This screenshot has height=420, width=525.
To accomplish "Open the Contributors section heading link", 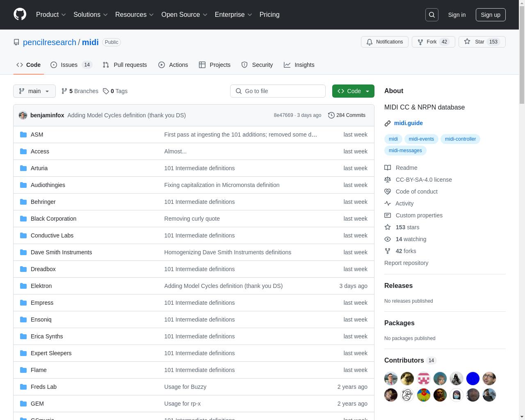I will click(x=410, y=360).
